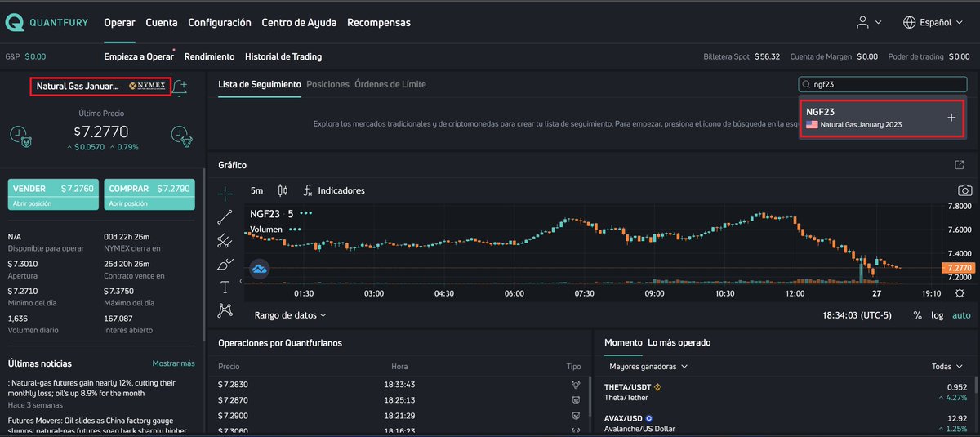Click COMPRAR to open buy position
This screenshot has width=980, height=437.
point(149,194)
